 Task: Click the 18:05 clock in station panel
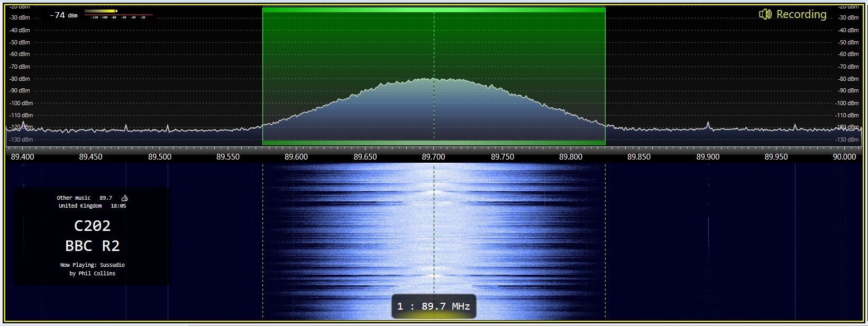click(118, 206)
